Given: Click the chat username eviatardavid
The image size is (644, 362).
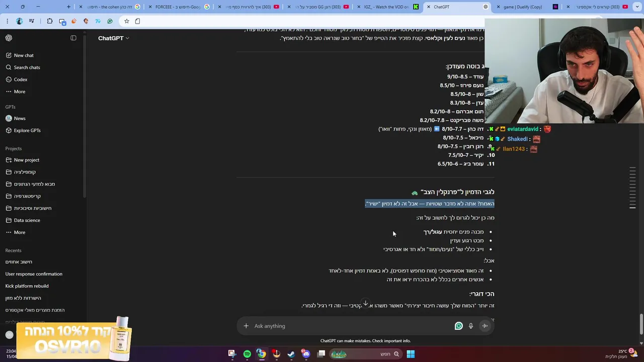Looking at the screenshot, I should coord(523,129).
